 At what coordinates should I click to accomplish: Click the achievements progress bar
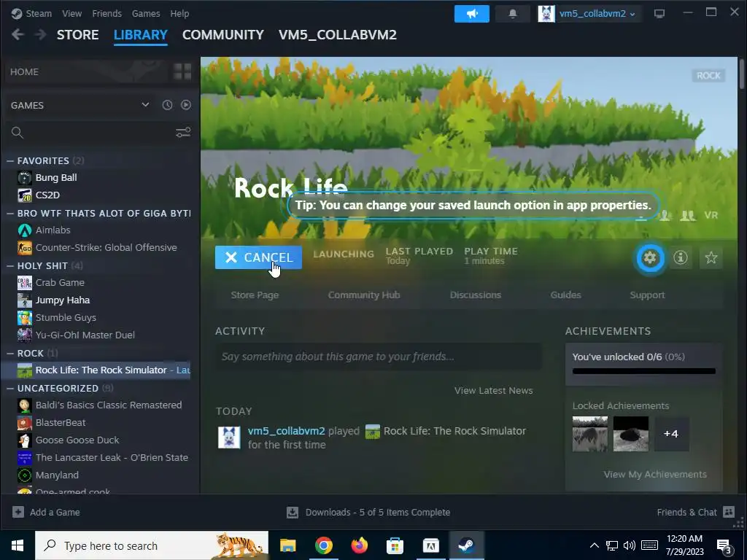(643, 371)
